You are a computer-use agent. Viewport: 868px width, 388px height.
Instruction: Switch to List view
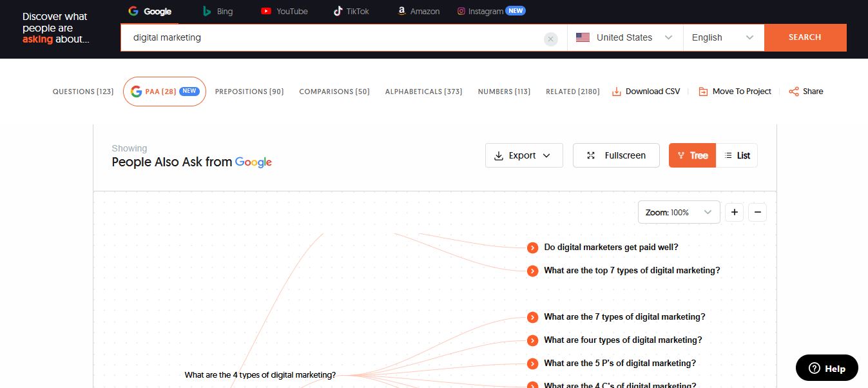tap(737, 155)
